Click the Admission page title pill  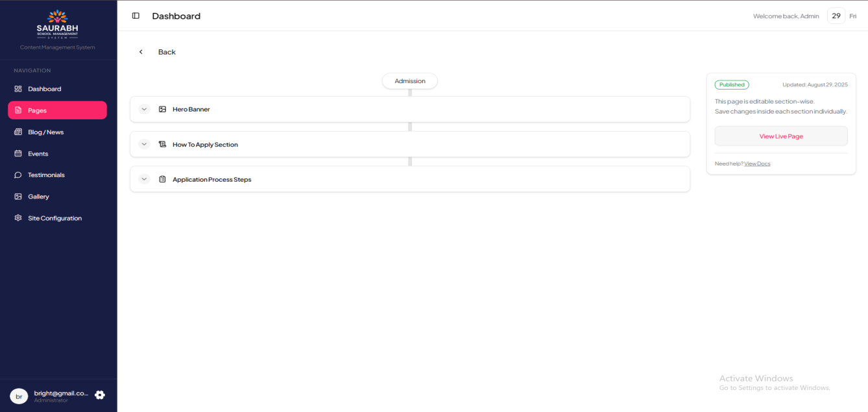tap(410, 81)
